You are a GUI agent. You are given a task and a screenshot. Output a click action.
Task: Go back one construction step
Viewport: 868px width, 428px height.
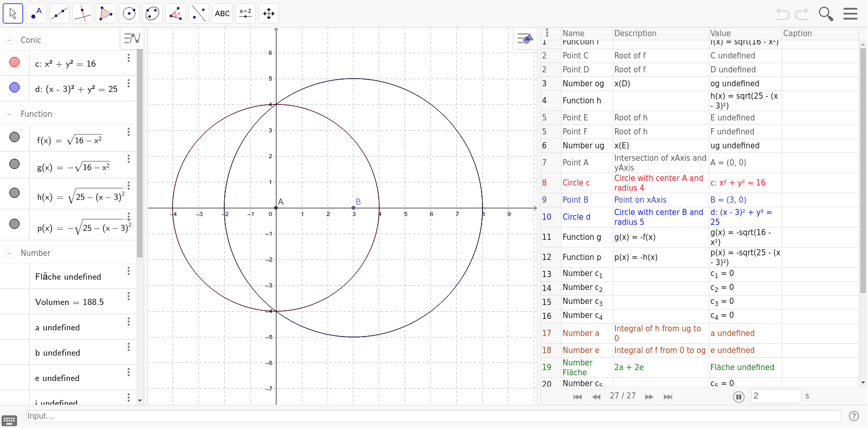[596, 396]
